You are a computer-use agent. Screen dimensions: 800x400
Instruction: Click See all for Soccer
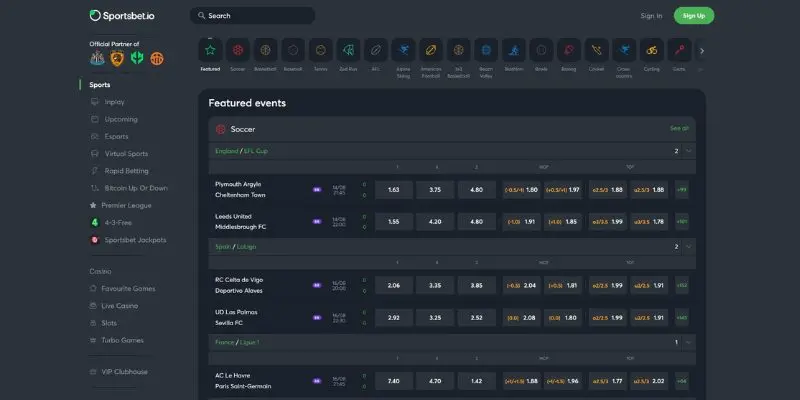click(679, 129)
